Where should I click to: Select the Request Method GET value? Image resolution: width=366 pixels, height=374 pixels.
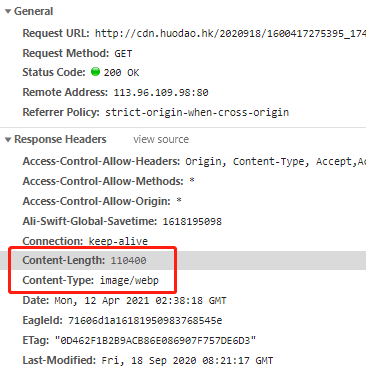click(123, 53)
